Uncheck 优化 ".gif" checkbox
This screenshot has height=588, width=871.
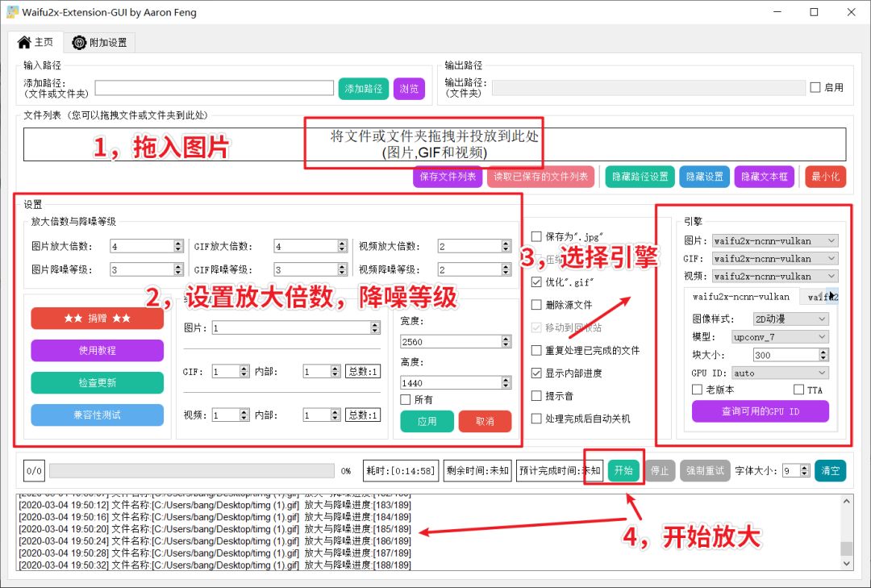[x=536, y=282]
